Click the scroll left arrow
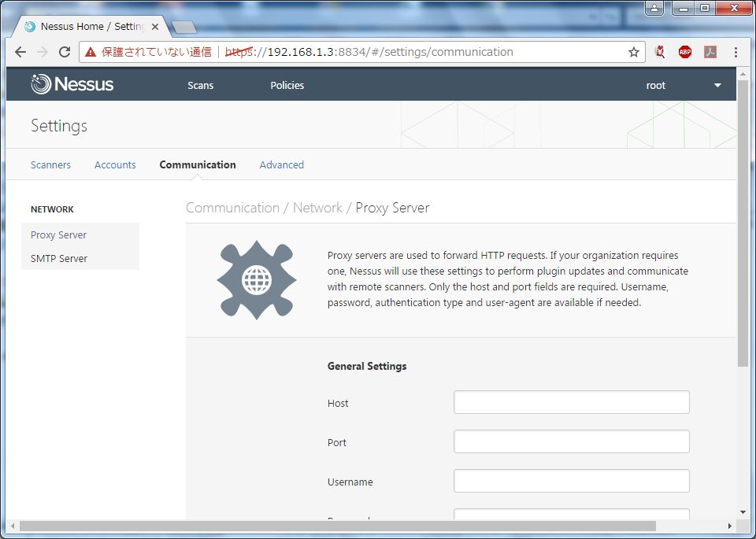This screenshot has height=539, width=756. point(13,526)
